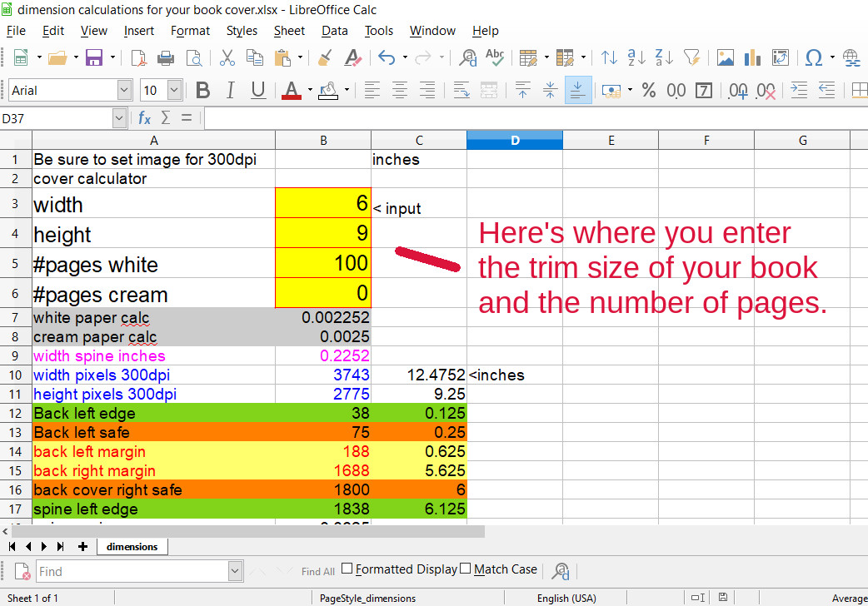Image resolution: width=868 pixels, height=606 pixels.
Task: Select the dimensions sheet tab
Action: (x=132, y=547)
